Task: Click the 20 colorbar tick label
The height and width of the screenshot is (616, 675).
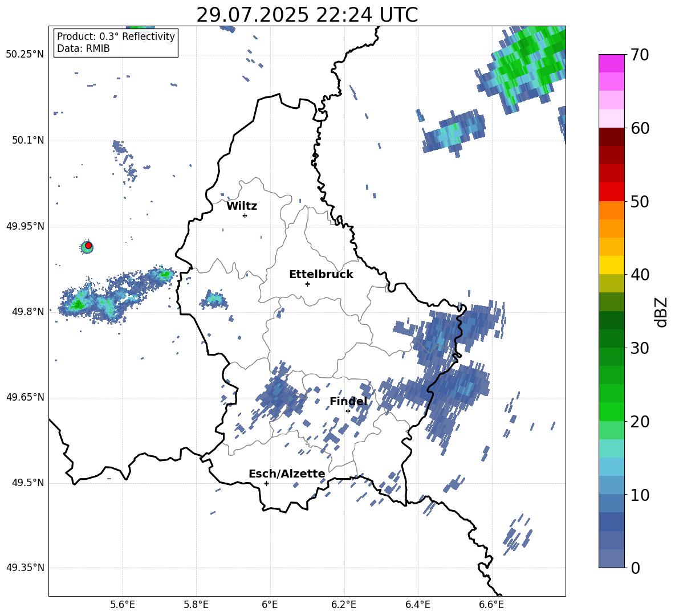Action: (640, 422)
